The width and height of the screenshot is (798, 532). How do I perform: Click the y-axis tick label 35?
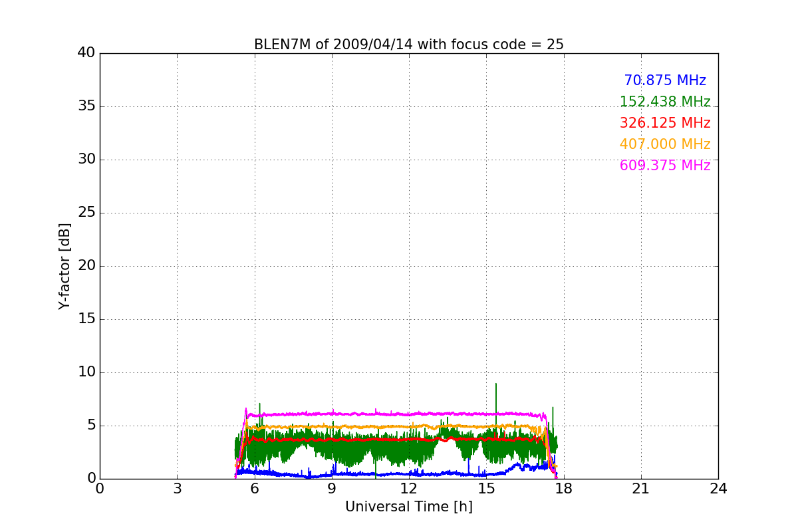coord(86,106)
